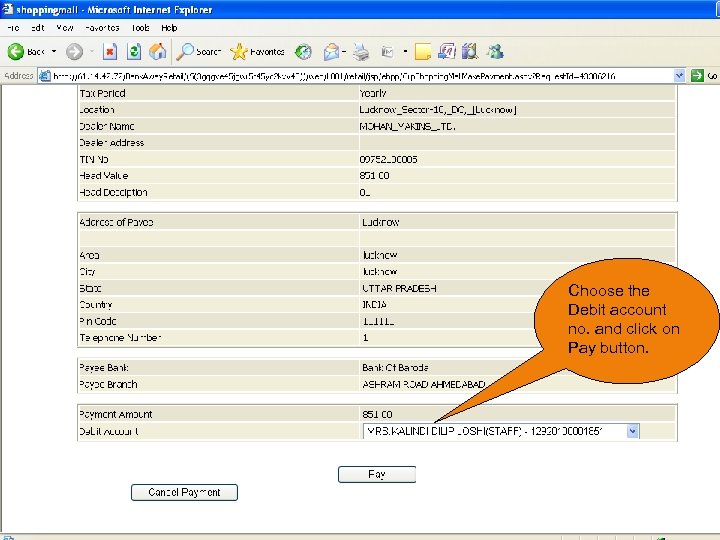Click the Internet Explorer title bar icon

(x=8, y=9)
